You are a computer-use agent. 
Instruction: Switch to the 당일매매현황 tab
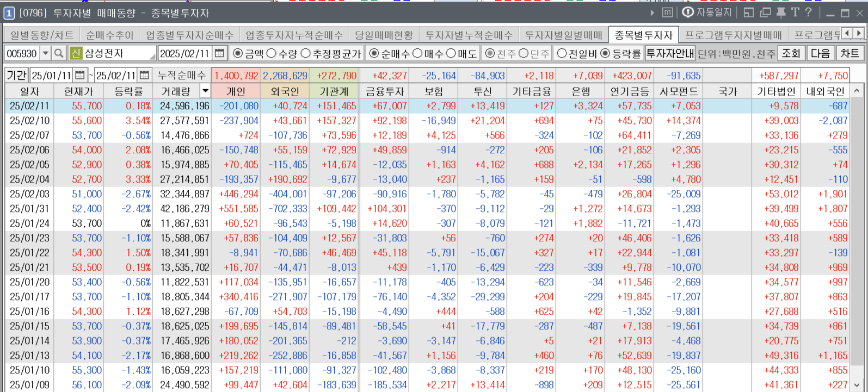384,35
